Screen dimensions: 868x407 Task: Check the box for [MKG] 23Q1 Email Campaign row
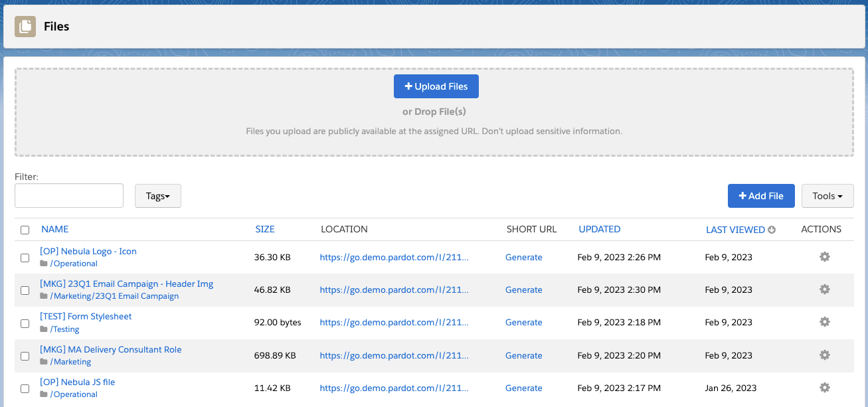tap(25, 290)
